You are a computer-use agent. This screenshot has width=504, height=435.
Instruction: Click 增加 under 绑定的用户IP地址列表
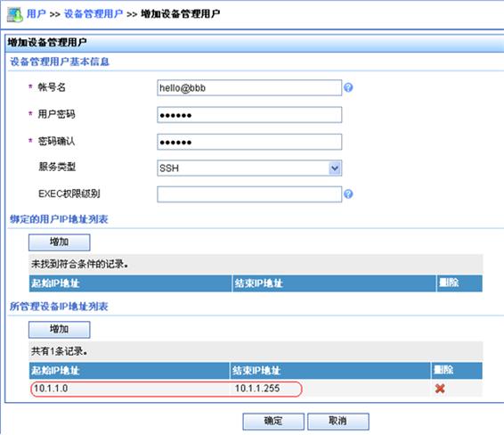[x=59, y=242]
